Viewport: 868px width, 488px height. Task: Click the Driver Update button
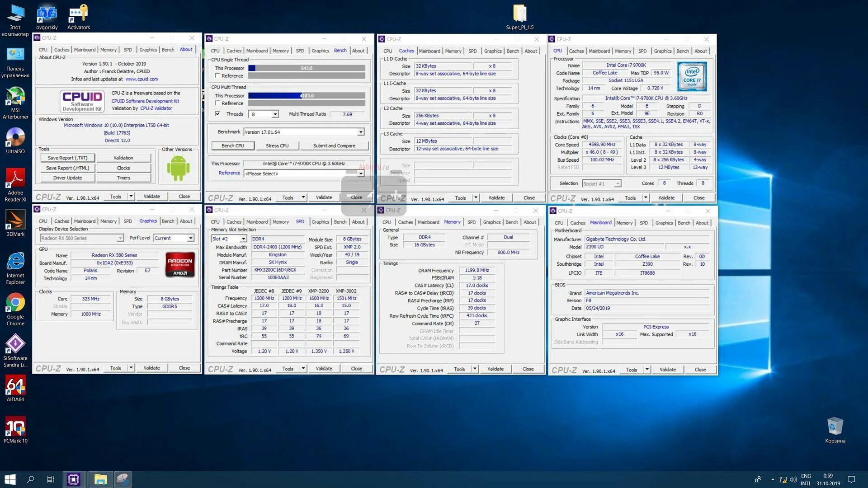(x=68, y=178)
